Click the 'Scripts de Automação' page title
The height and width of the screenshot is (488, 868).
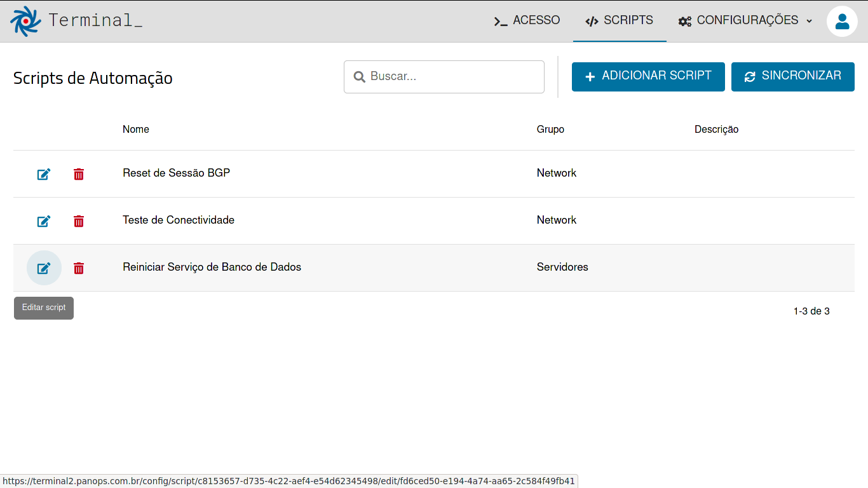click(93, 78)
